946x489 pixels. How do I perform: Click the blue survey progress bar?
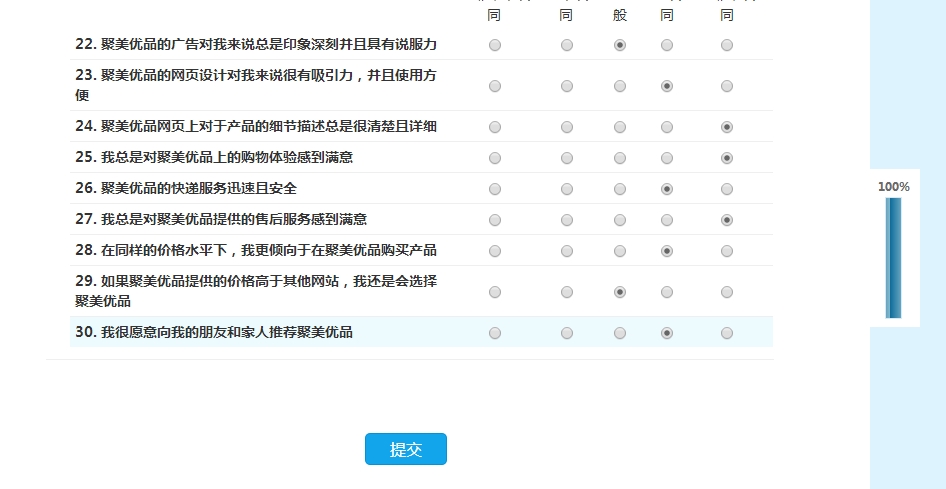(x=894, y=257)
